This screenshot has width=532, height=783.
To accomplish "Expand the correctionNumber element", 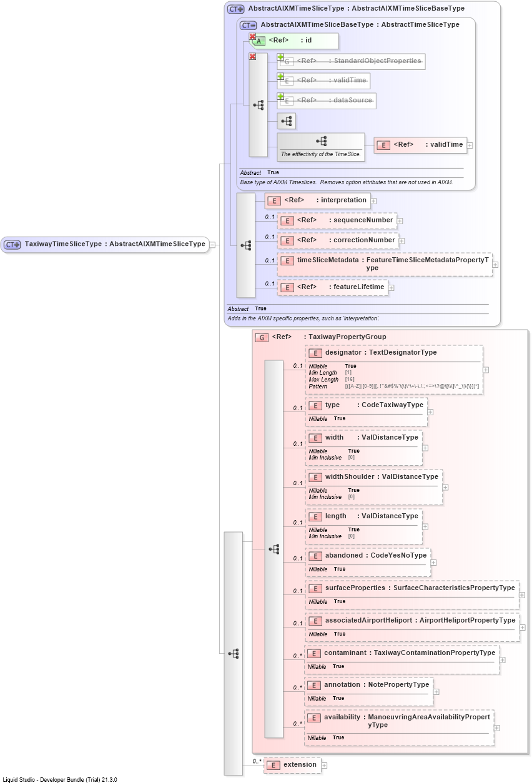I will coord(401,241).
